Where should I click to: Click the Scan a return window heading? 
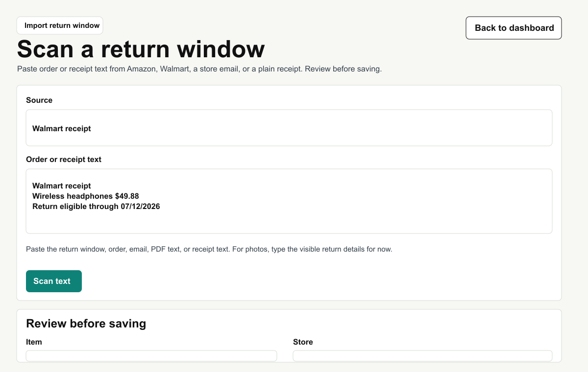tap(141, 49)
